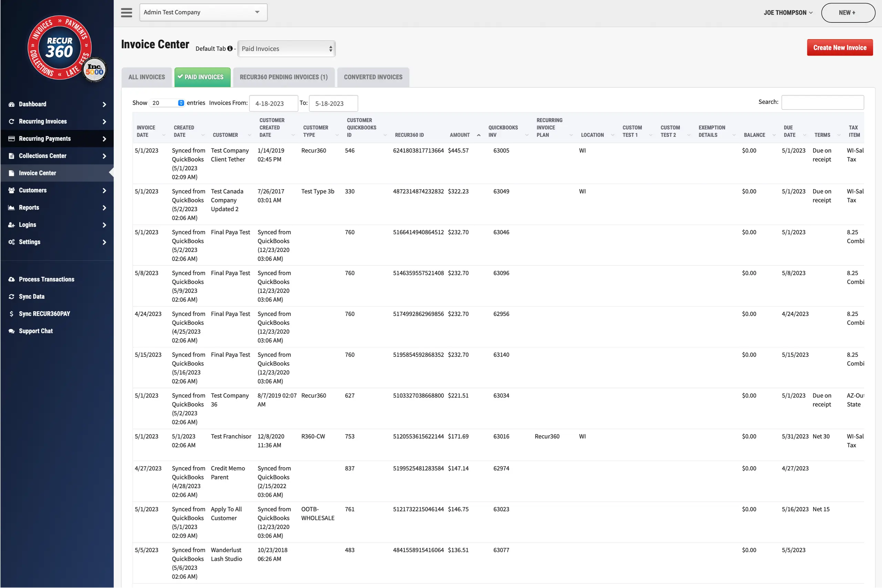The image size is (882, 588).
Task: Click the To date field
Action: 333,104
